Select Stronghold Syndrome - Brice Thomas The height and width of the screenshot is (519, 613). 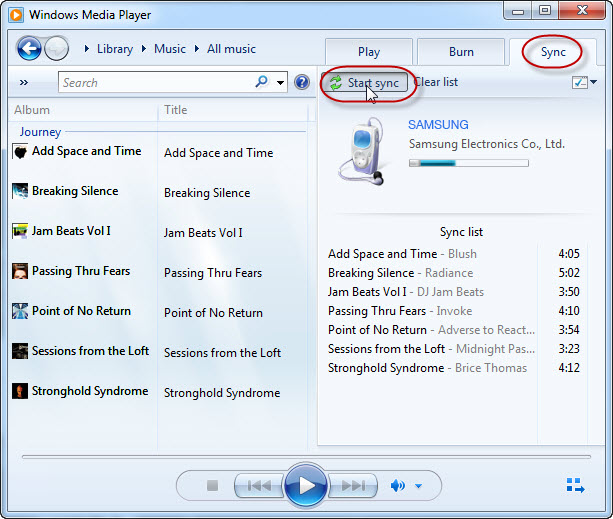[x=427, y=368]
